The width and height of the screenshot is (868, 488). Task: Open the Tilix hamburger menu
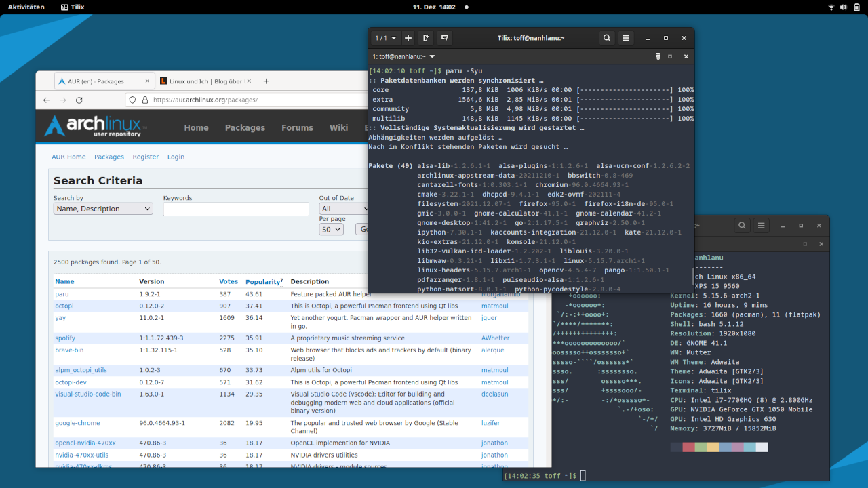(x=625, y=38)
